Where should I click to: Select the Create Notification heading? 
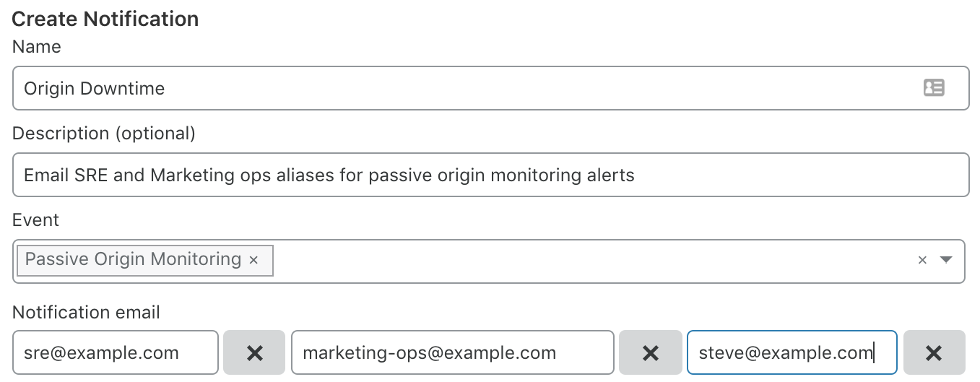coord(105,19)
